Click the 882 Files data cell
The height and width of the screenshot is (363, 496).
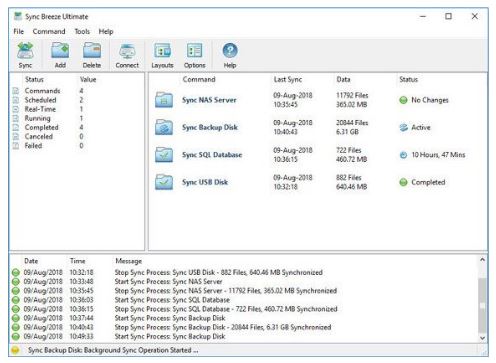[349, 177]
